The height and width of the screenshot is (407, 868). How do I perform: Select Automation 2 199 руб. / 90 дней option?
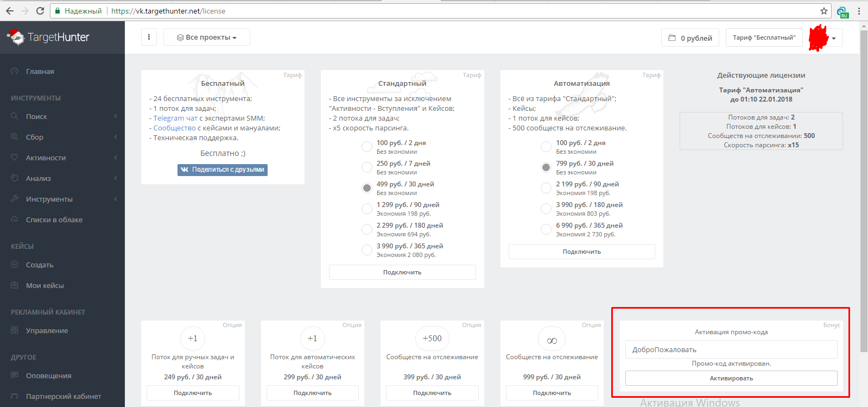(x=546, y=188)
